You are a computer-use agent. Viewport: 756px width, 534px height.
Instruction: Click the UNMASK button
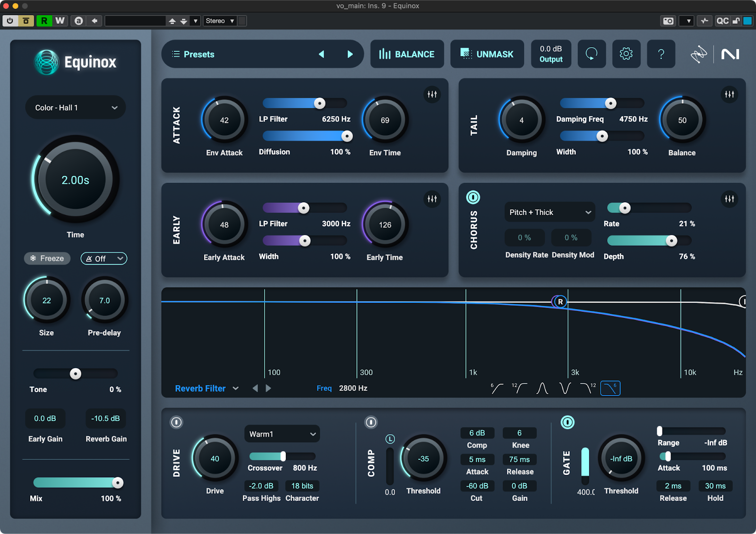[487, 54]
